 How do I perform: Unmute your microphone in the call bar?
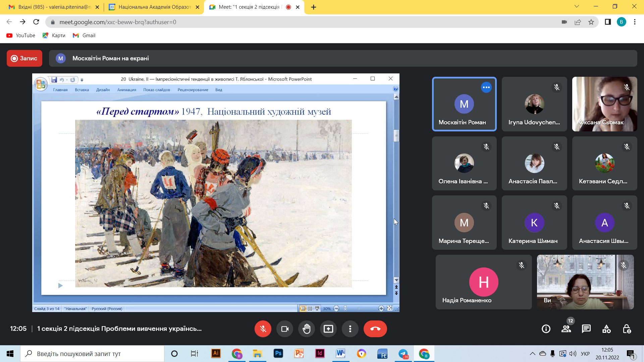click(263, 329)
